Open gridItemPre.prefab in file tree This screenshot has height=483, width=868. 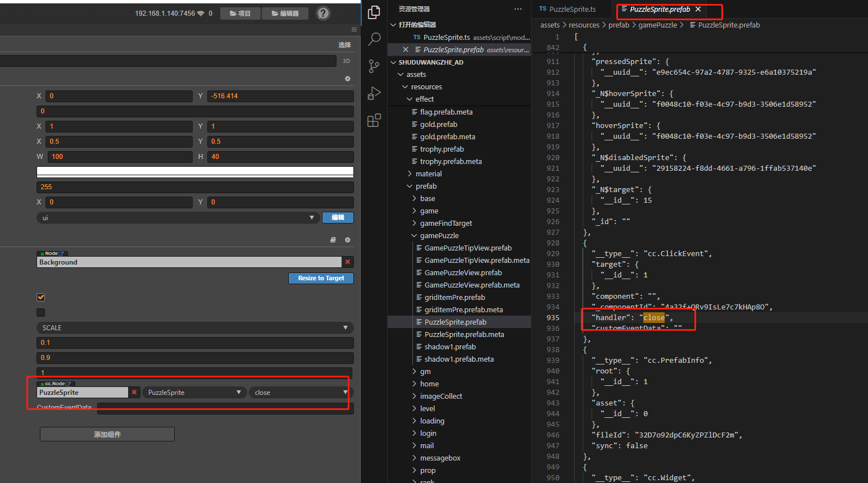pos(455,297)
